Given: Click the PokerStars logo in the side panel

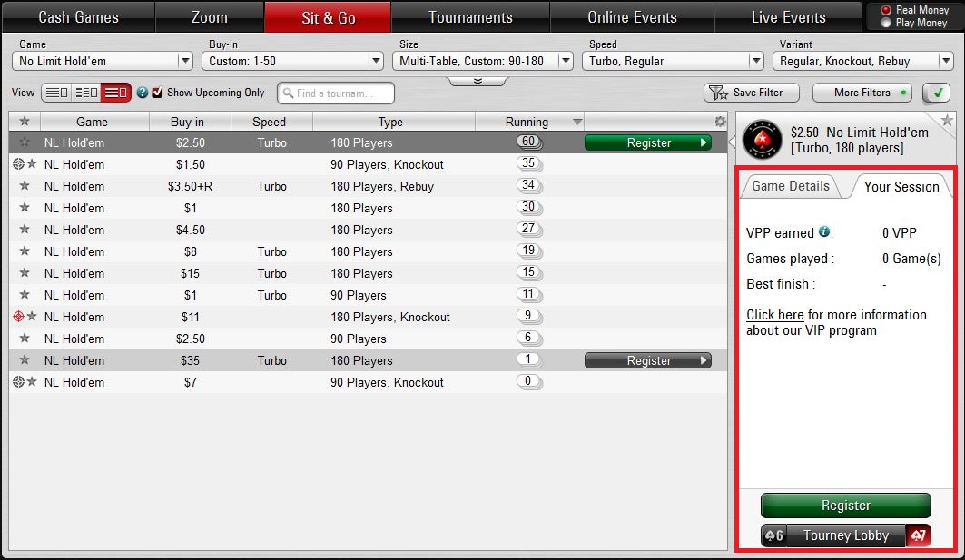Looking at the screenshot, I should [763, 140].
